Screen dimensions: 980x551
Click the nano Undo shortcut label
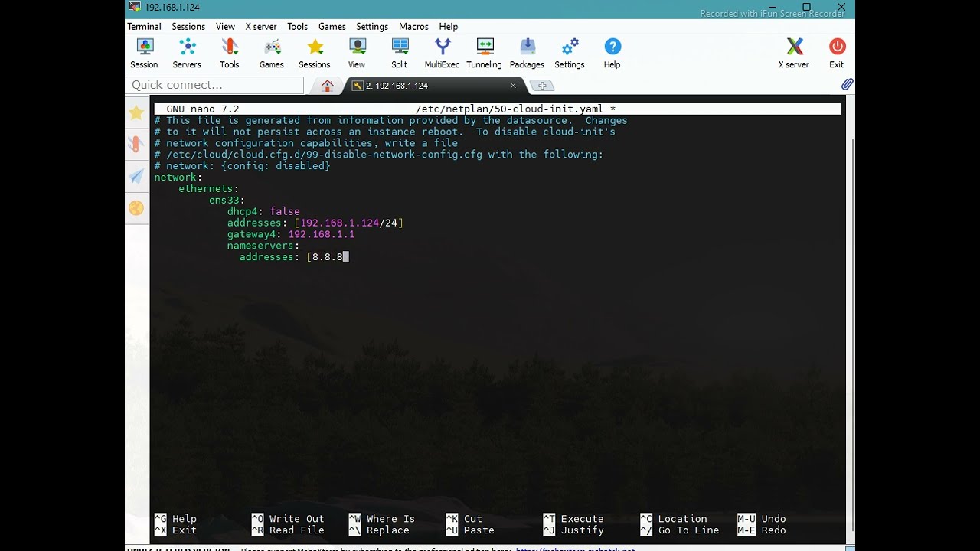(x=774, y=519)
